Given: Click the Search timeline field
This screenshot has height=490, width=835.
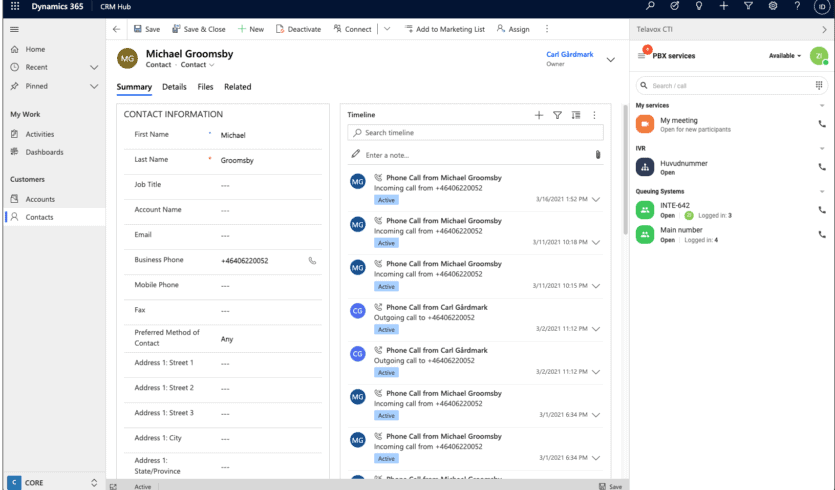Looking at the screenshot, I should 475,133.
